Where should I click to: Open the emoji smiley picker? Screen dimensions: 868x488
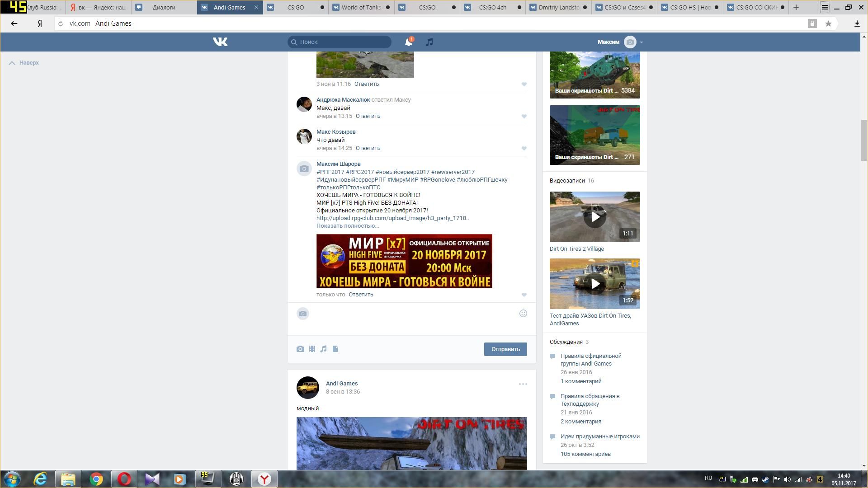coord(523,314)
